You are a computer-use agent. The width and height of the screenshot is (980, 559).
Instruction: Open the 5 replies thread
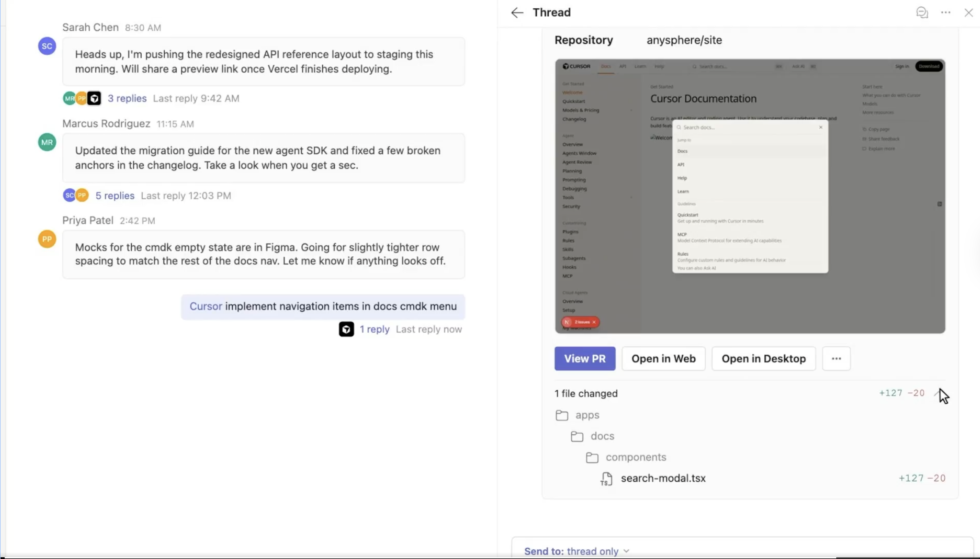coord(115,195)
